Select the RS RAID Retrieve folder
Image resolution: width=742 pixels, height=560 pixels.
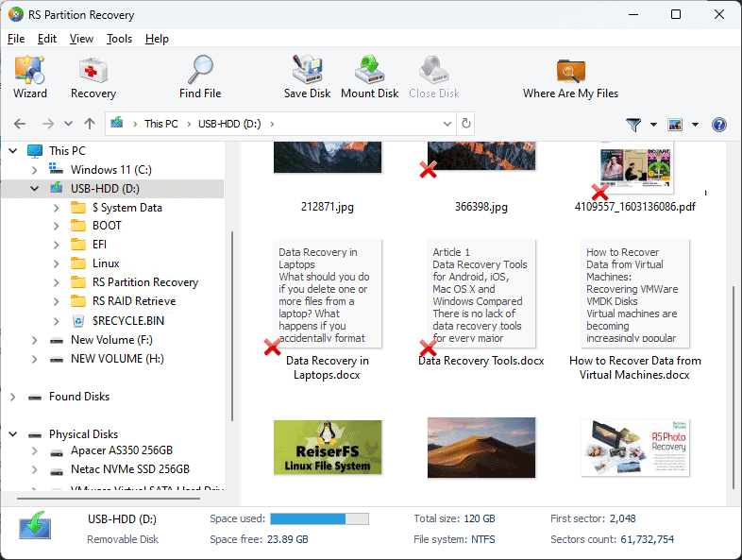coord(134,301)
